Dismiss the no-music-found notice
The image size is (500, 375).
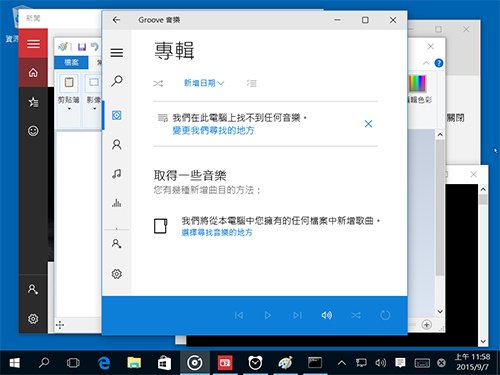click(x=368, y=124)
